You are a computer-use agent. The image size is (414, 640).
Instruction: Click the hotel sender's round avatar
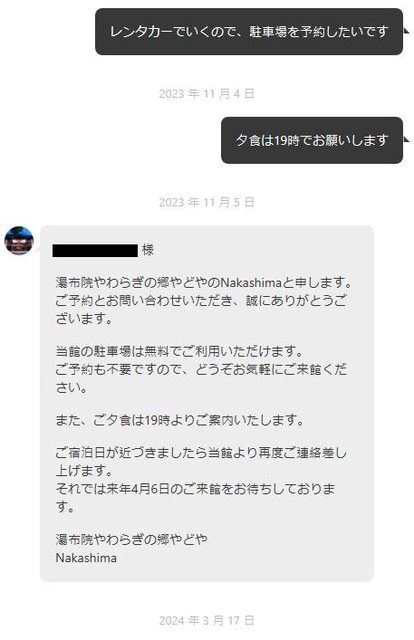(19, 240)
